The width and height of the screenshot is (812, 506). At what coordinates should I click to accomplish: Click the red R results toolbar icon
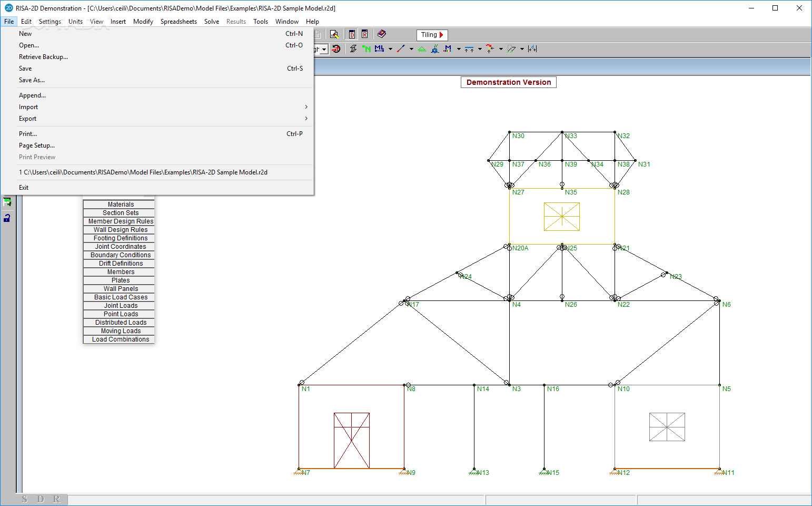point(364,34)
